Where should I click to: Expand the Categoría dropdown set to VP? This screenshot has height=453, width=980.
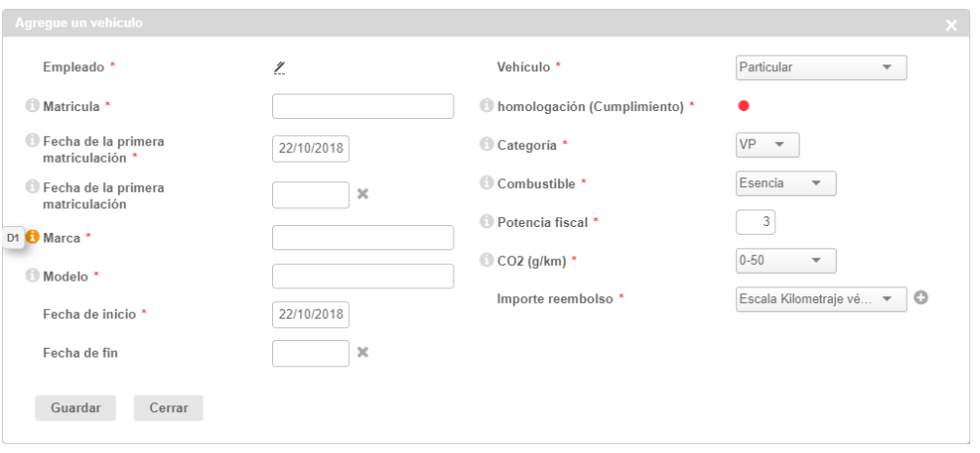[x=767, y=145]
